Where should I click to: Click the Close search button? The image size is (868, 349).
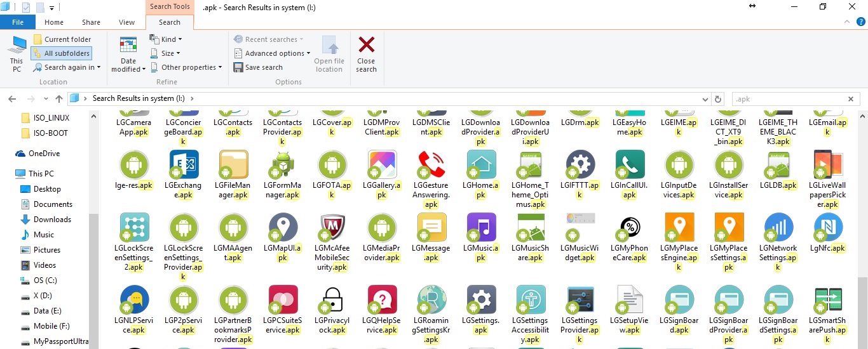[366, 54]
